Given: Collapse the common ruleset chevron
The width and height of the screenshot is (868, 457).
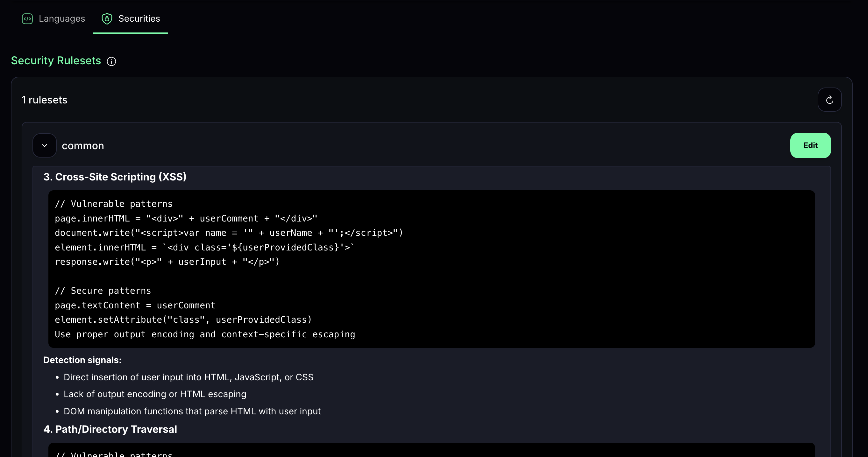Looking at the screenshot, I should point(45,145).
